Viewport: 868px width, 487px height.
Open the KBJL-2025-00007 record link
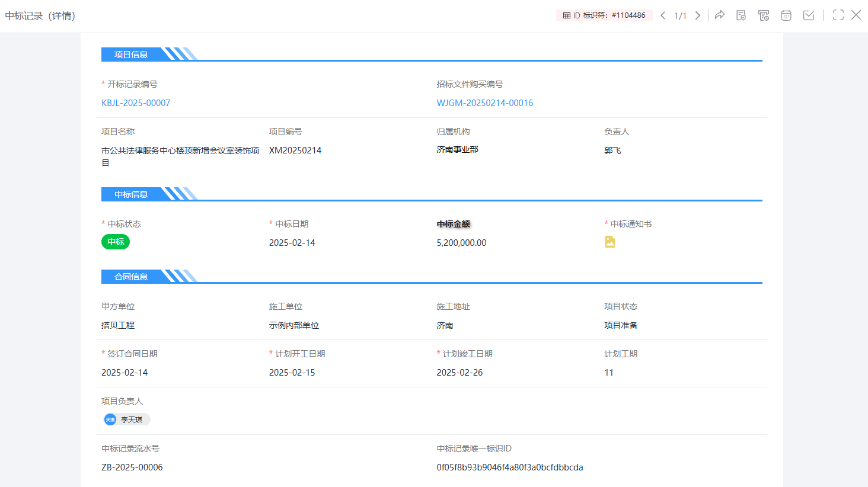pos(136,103)
